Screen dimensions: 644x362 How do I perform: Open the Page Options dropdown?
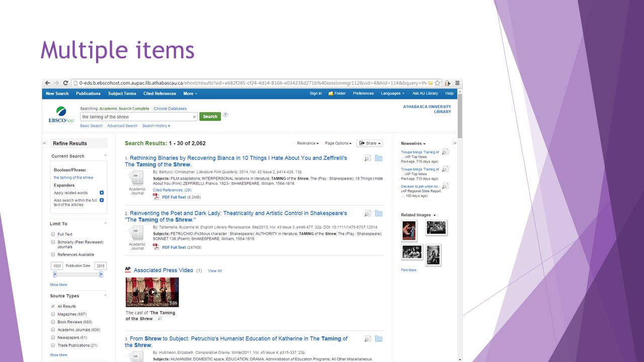338,143
